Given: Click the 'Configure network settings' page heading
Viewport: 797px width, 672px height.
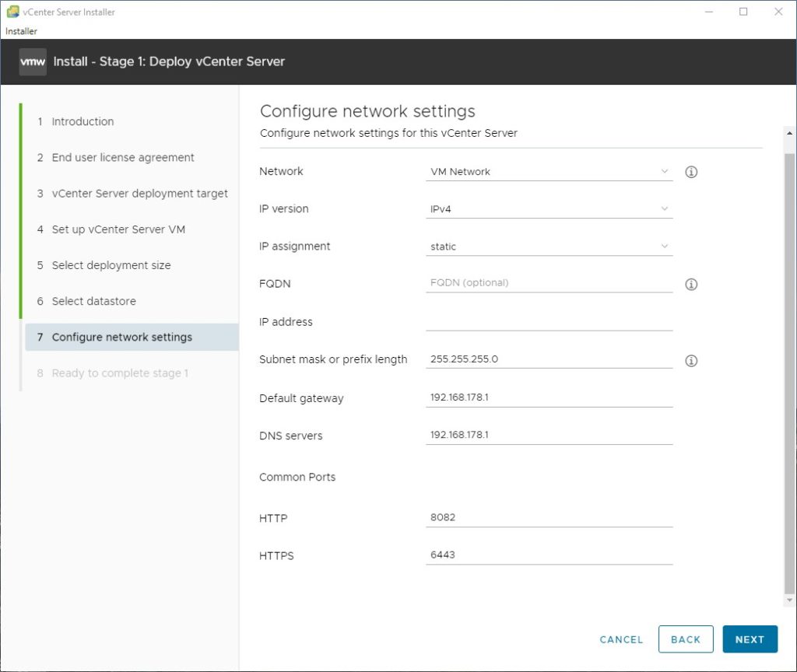Looking at the screenshot, I should coord(367,111).
